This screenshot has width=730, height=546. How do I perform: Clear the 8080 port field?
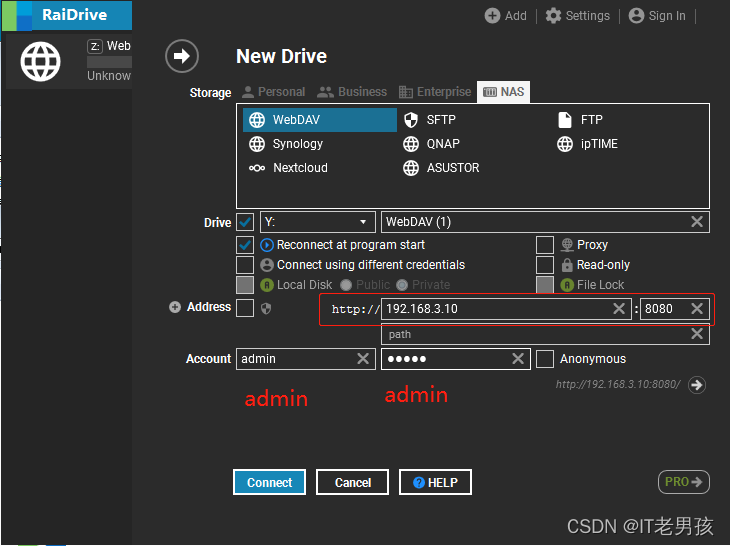(x=697, y=309)
